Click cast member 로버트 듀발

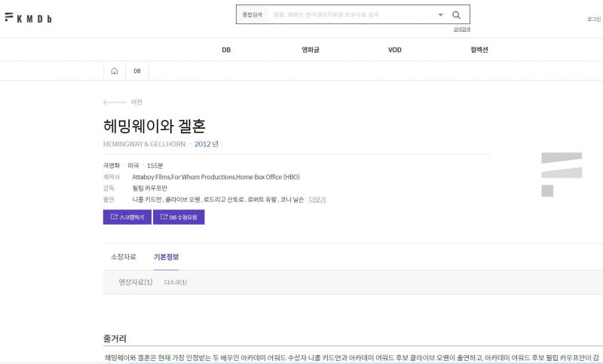(262, 200)
